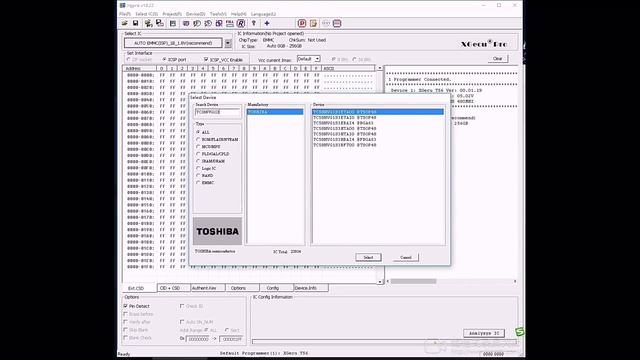640x360 pixels.
Task: Switch to the Ext.CSD tab
Action: click(139, 288)
